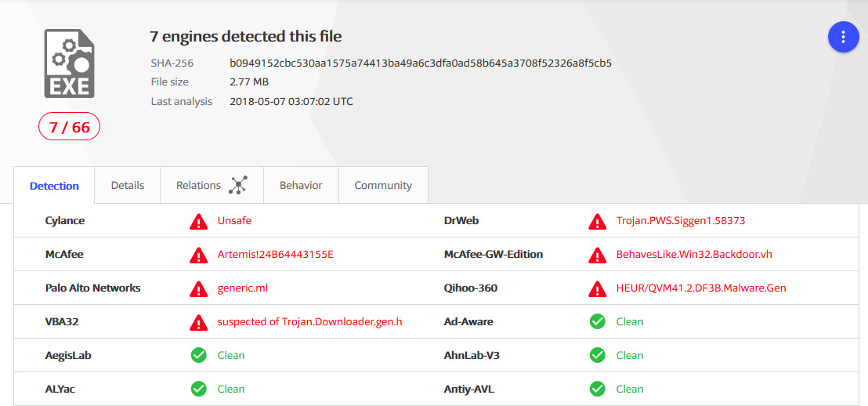This screenshot has height=406, width=868.
Task: Switch to the Details tab
Action: (128, 185)
